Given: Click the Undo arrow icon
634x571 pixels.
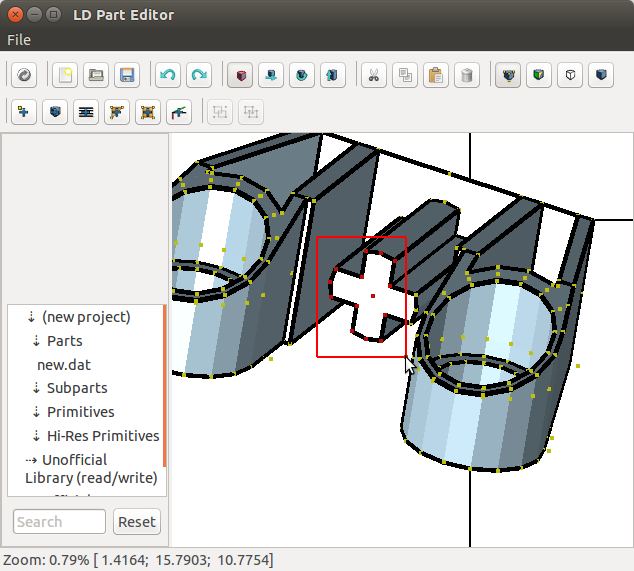Looking at the screenshot, I should coord(168,75).
